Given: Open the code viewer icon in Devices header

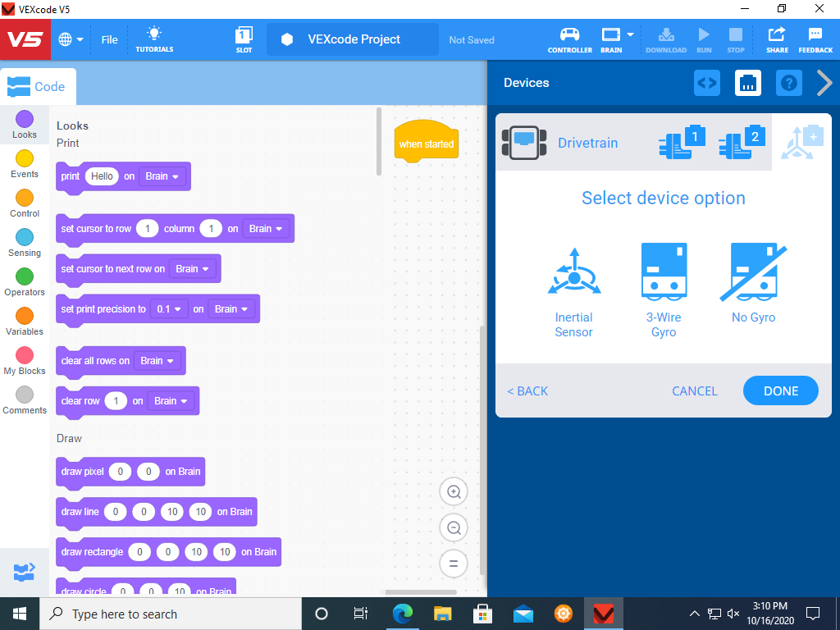Looking at the screenshot, I should coord(706,83).
